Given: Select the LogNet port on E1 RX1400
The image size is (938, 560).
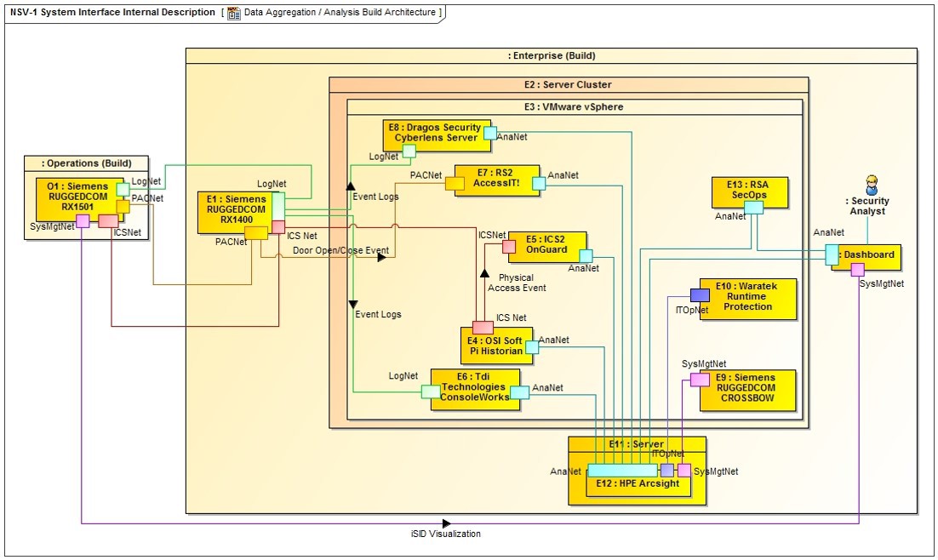Looking at the screenshot, I should 278,207.
